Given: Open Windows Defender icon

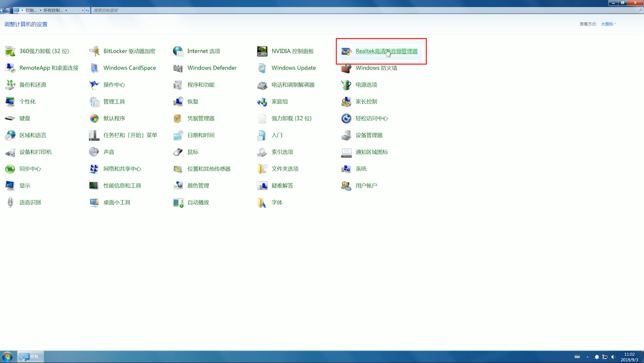Looking at the screenshot, I should coord(178,68).
